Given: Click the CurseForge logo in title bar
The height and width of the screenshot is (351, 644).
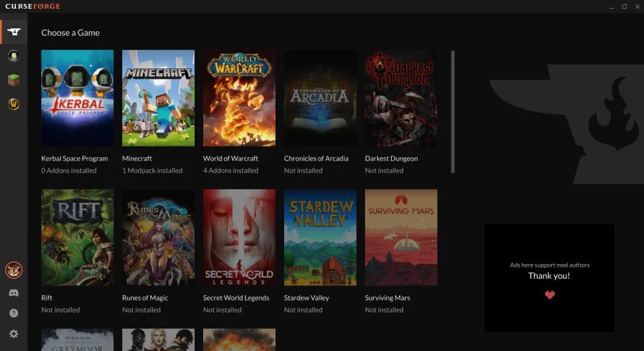Looking at the screenshot, I should [33, 6].
